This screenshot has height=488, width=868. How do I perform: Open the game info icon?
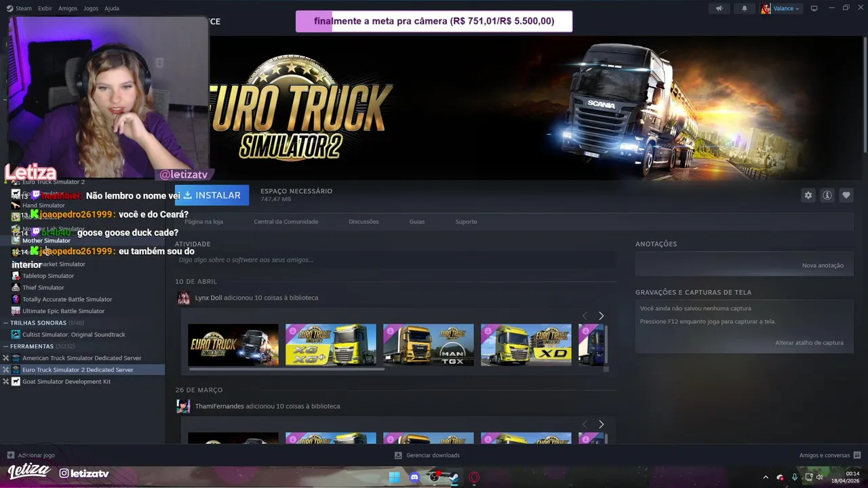click(x=827, y=195)
